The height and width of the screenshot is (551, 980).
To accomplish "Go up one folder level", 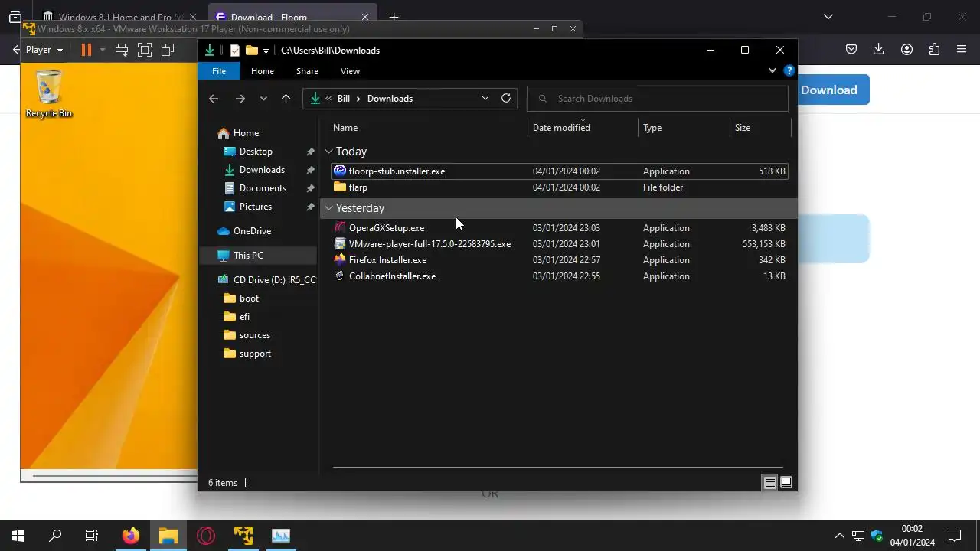I will tap(286, 98).
